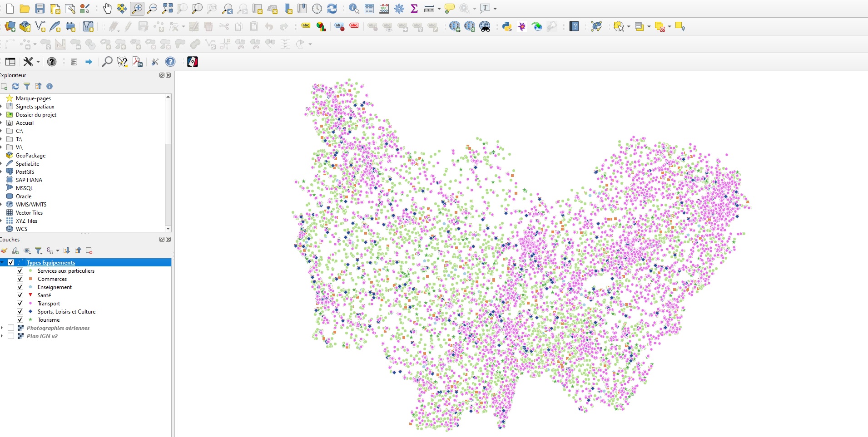Viewport: 868px width, 437px height.
Task: Toggle the Santé category checkbox
Action: [20, 295]
